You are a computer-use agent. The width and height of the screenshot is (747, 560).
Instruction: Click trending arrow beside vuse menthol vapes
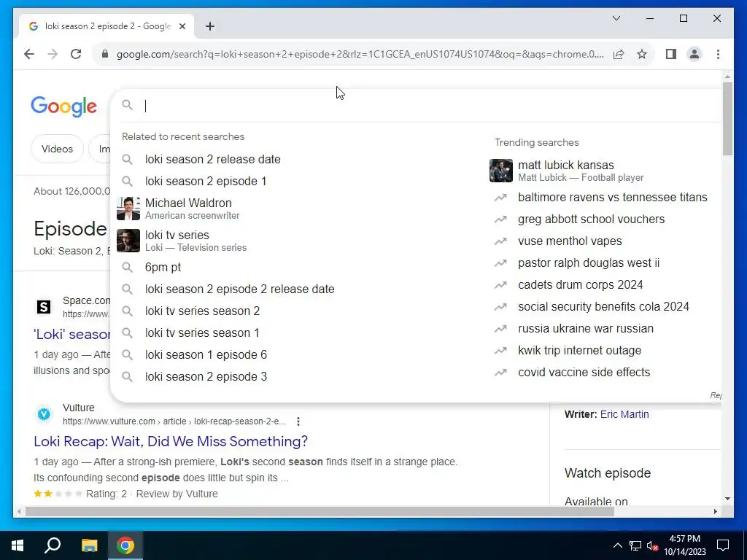click(x=500, y=241)
